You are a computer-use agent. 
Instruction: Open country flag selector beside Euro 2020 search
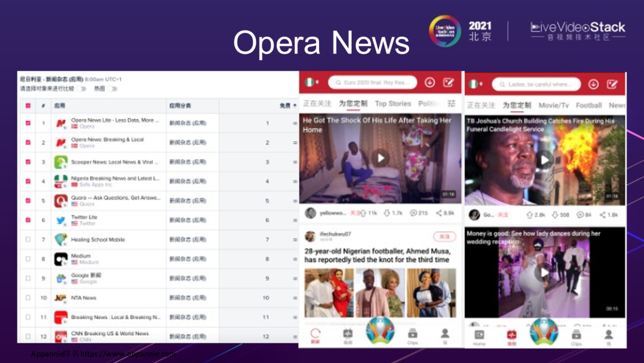311,82
